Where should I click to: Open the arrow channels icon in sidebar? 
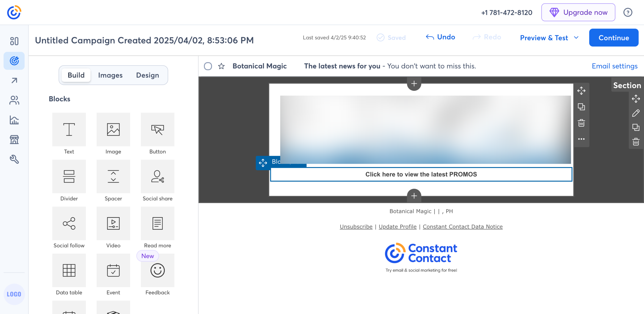click(x=14, y=81)
